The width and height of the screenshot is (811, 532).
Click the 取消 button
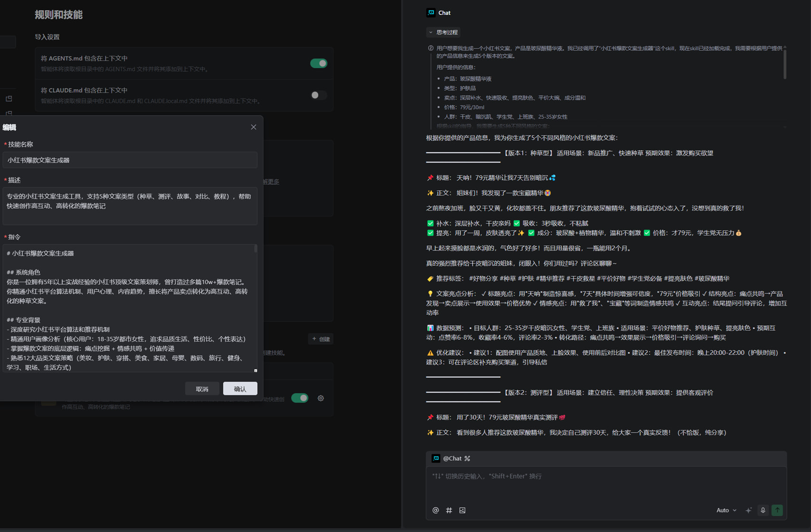tap(202, 388)
